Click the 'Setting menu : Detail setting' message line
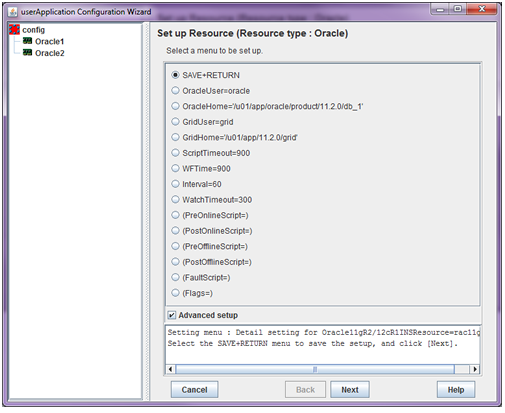Screen dimensions: 505x413 (x=323, y=332)
